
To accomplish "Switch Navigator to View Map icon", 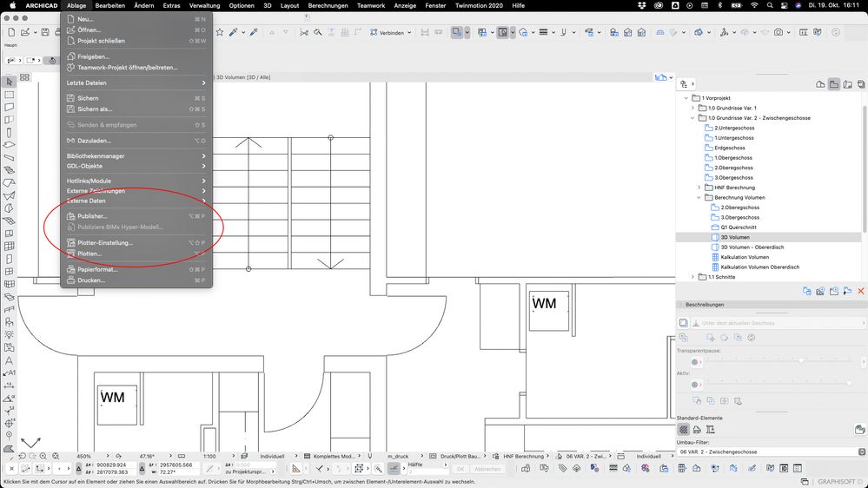I will coord(833,84).
